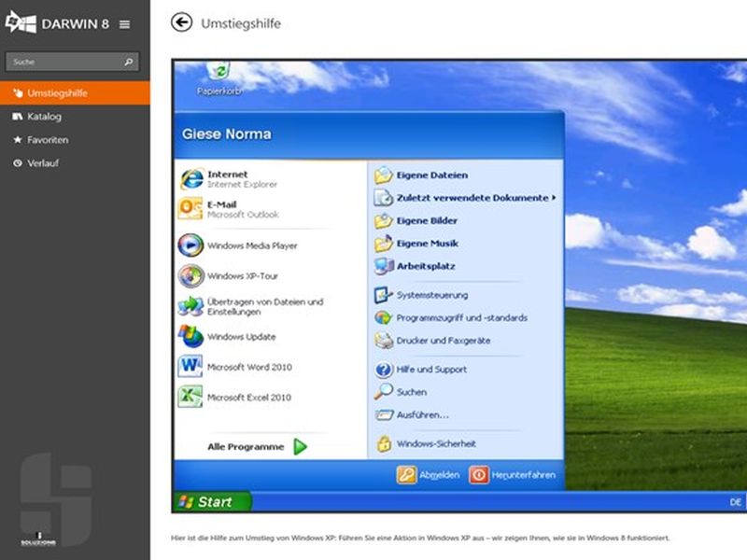Viewport: 747px width, 560px height.
Task: Click the Windows-Sicherheit lock icon
Action: click(x=384, y=443)
